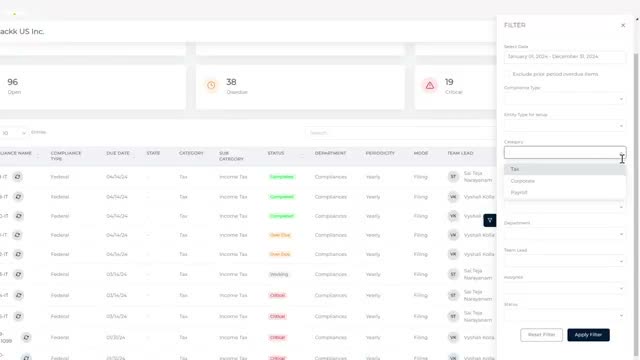Click the company name heading ending US Inc.
This screenshot has height=360, width=640.
point(22,31)
